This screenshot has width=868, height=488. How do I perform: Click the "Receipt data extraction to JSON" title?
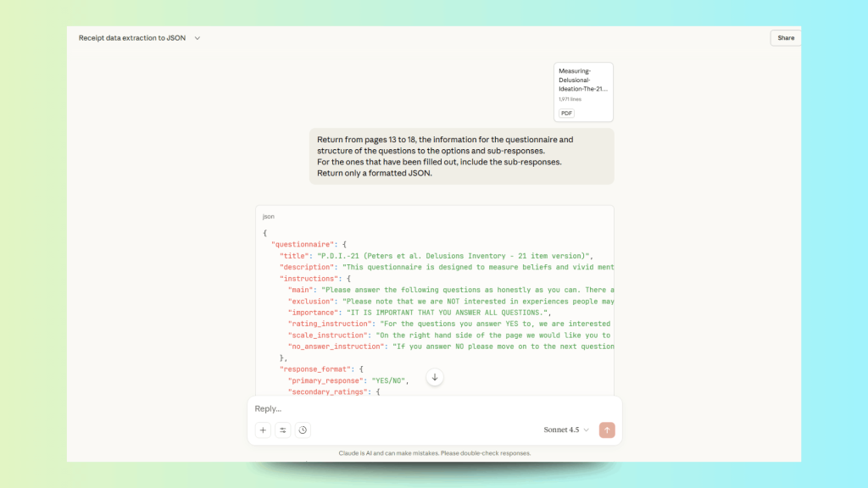pos(132,38)
